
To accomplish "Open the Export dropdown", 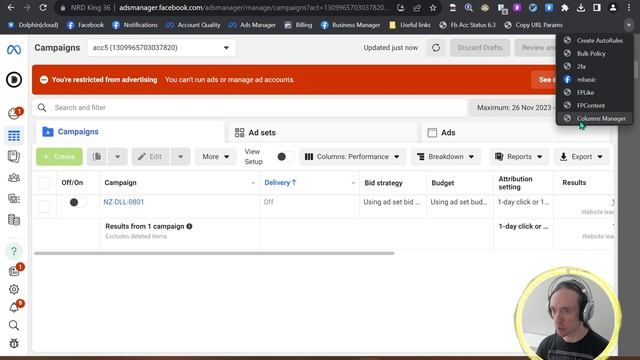I will click(x=581, y=157).
